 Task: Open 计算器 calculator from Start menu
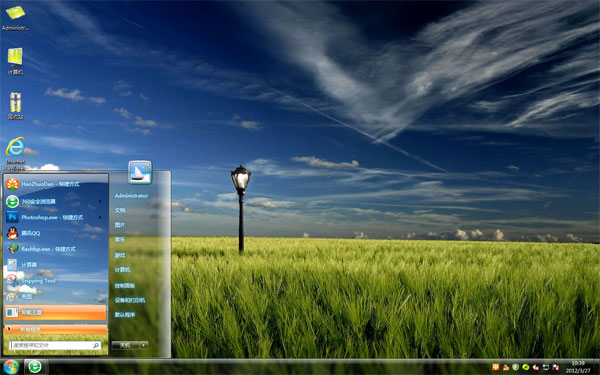click(55, 264)
